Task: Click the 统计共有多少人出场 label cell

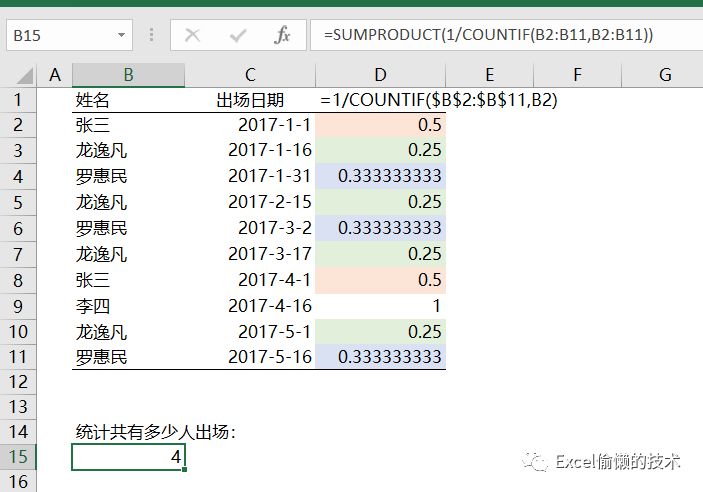Action: (x=155, y=432)
